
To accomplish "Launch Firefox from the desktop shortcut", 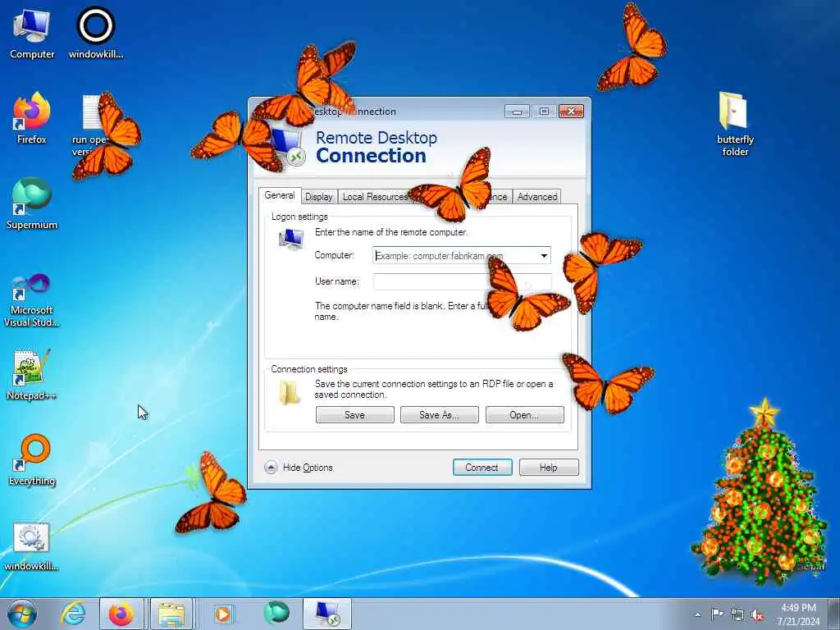I will (x=32, y=118).
